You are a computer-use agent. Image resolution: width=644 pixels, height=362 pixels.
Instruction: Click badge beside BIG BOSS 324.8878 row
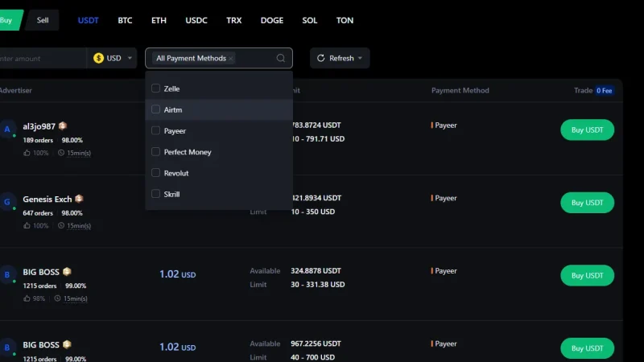click(67, 272)
